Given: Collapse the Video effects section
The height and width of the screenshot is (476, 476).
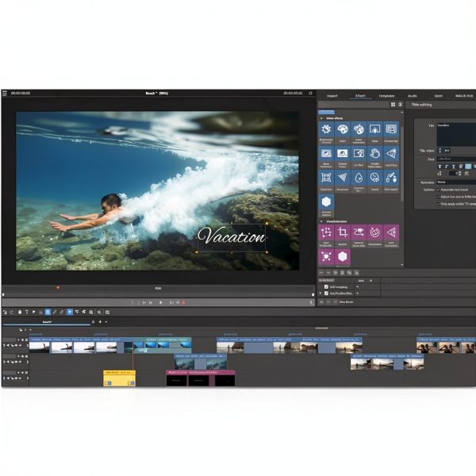Looking at the screenshot, I should [321, 118].
